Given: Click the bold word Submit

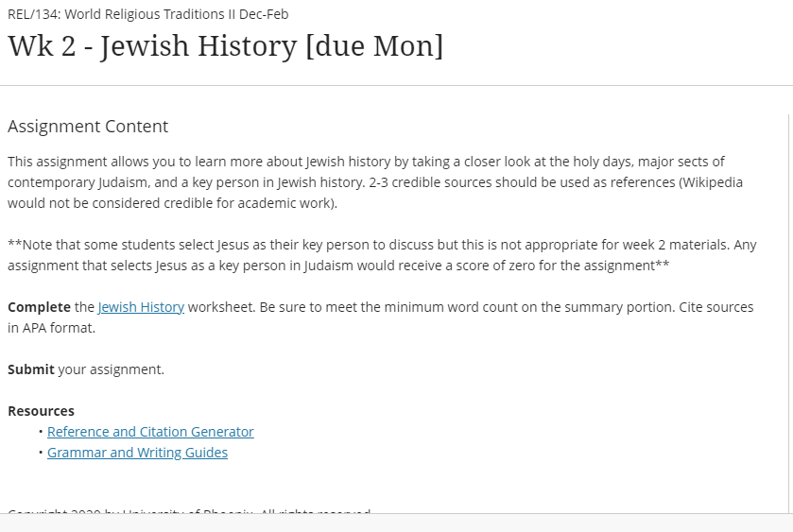Looking at the screenshot, I should coord(31,369).
